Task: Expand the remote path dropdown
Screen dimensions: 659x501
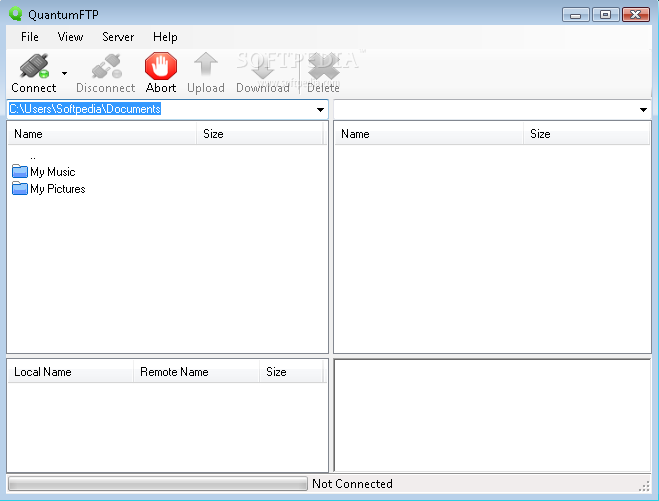Action: coord(643,110)
